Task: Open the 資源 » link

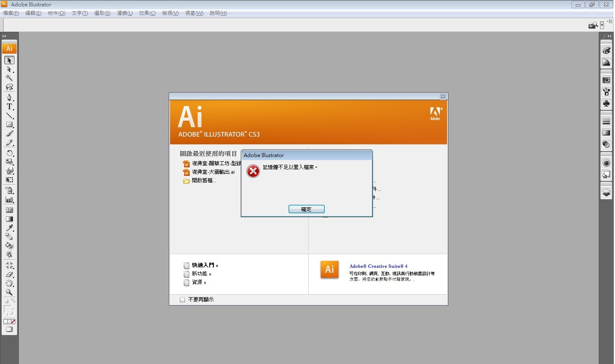Action: pyautogui.click(x=199, y=282)
